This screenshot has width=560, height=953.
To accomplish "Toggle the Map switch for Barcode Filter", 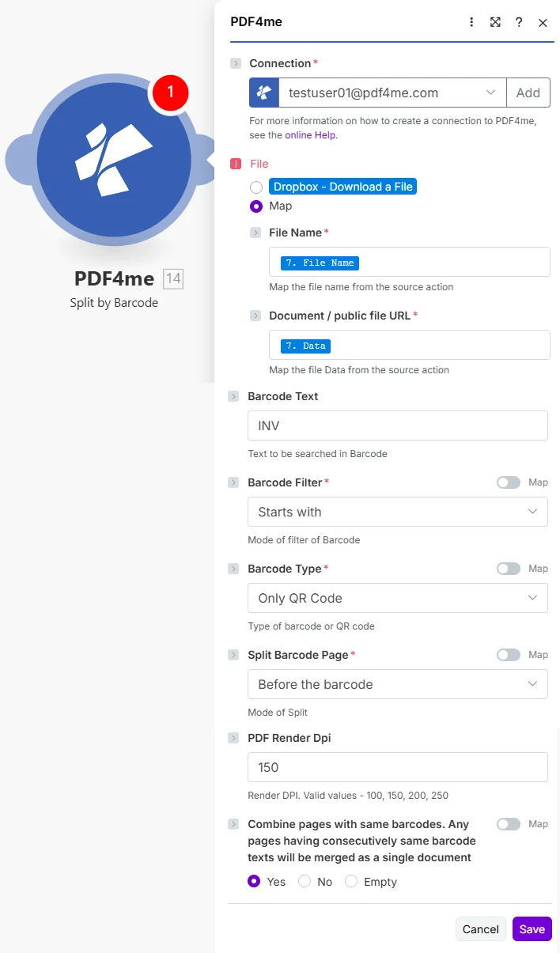I will click(509, 482).
